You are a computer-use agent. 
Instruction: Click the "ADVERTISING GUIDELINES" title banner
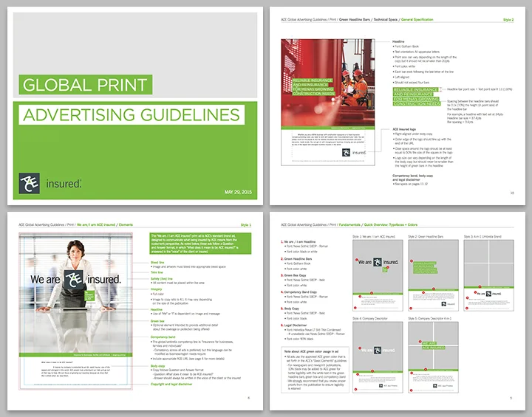pyautogui.click(x=132, y=115)
